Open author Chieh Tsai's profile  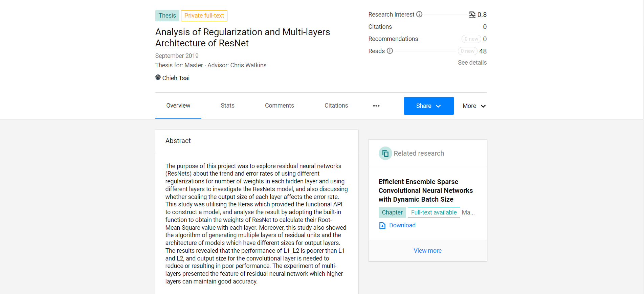click(x=176, y=78)
